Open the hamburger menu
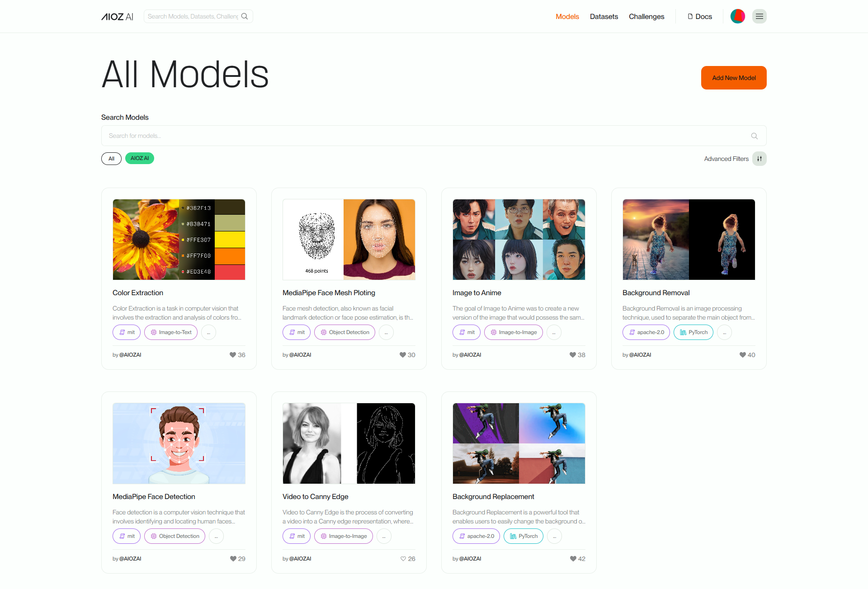 pyautogui.click(x=759, y=16)
